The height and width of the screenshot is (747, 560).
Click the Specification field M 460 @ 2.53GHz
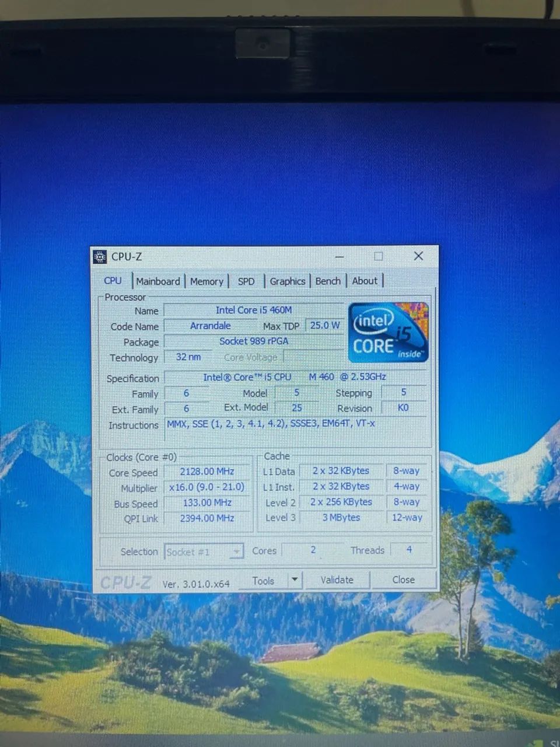pos(295,377)
